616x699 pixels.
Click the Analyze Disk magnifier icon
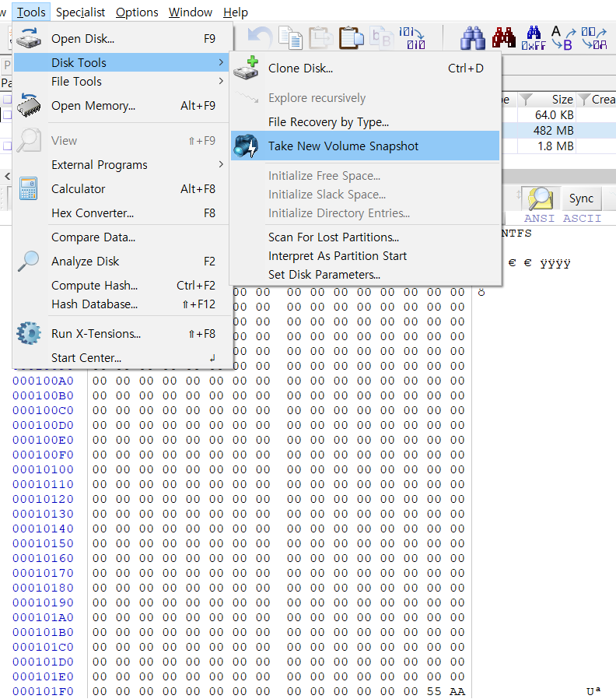pos(28,262)
